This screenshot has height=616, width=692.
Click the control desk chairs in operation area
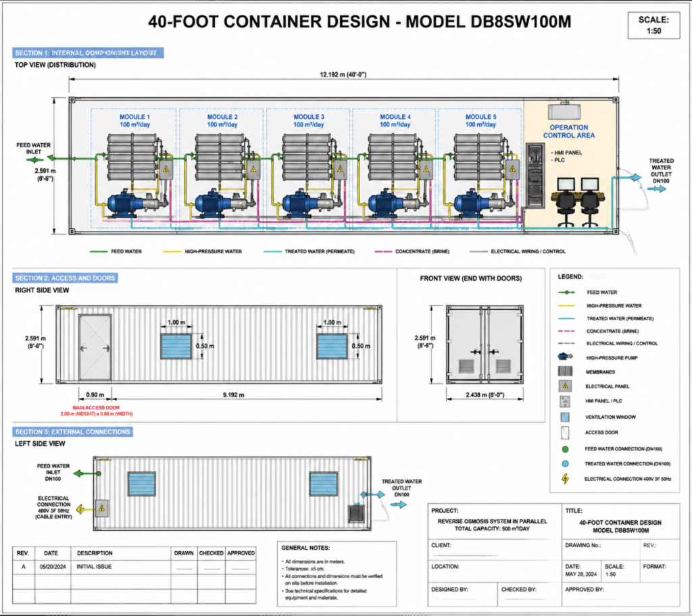click(577, 209)
